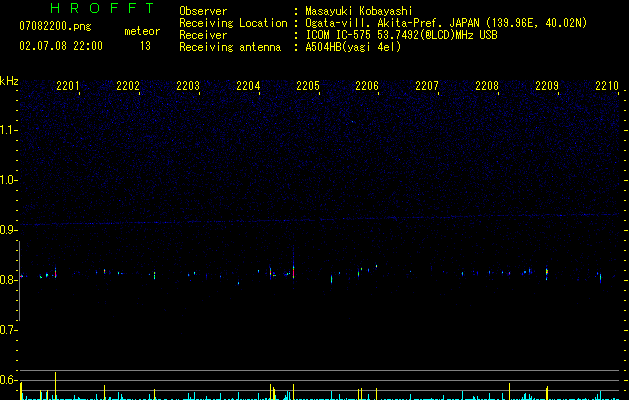The width and height of the screenshot is (629, 400).
Task: Click the A504HB(yagi 4el) antenna text
Action: tap(353, 47)
